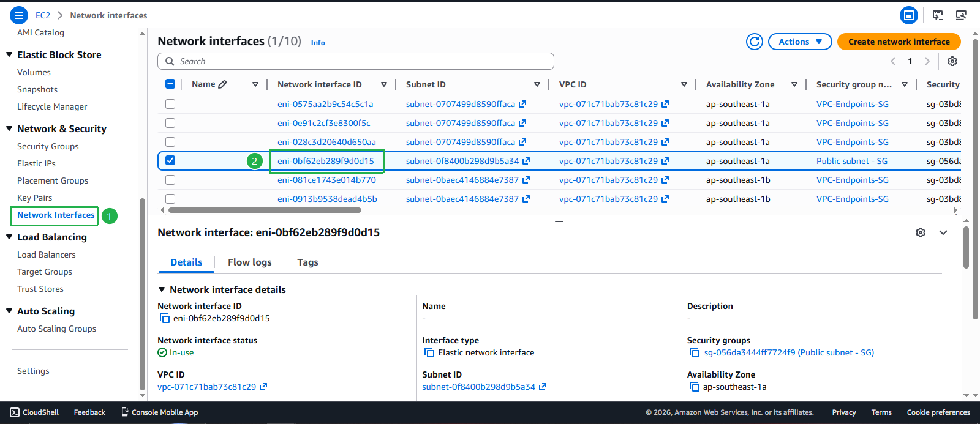Open Security Groups in sidebar
Screen dimensions: 980x424
coord(48,146)
